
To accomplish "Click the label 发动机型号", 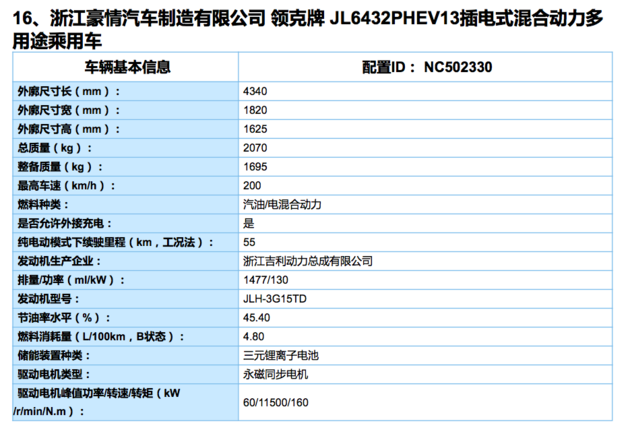I will [48, 299].
